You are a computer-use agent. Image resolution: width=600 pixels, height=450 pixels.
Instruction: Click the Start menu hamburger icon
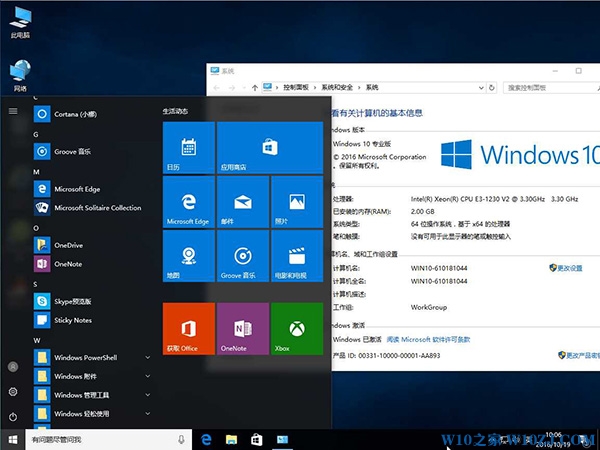[x=13, y=111]
